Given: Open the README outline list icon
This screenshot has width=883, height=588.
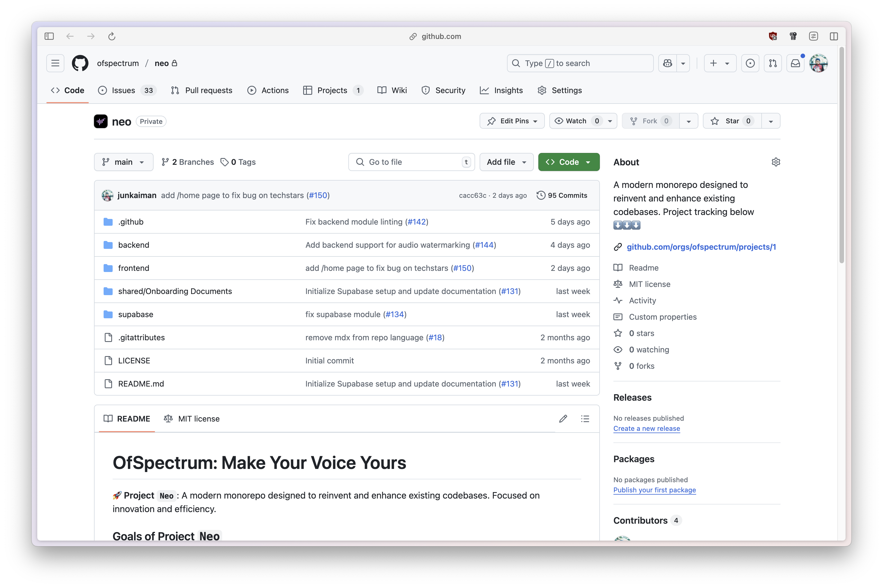Looking at the screenshot, I should tap(585, 418).
